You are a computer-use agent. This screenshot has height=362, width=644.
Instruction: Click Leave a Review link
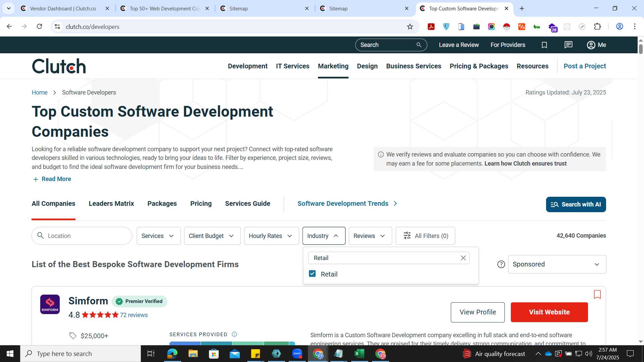[x=459, y=45]
